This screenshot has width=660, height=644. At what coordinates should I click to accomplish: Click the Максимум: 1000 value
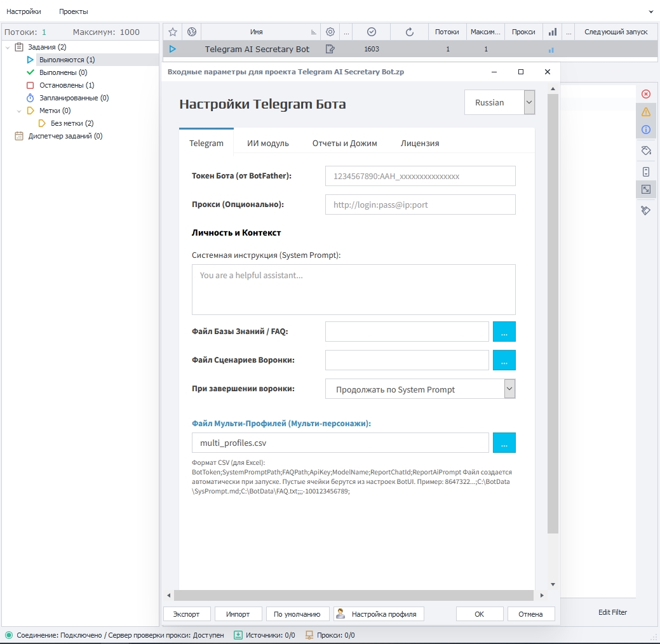coord(106,32)
